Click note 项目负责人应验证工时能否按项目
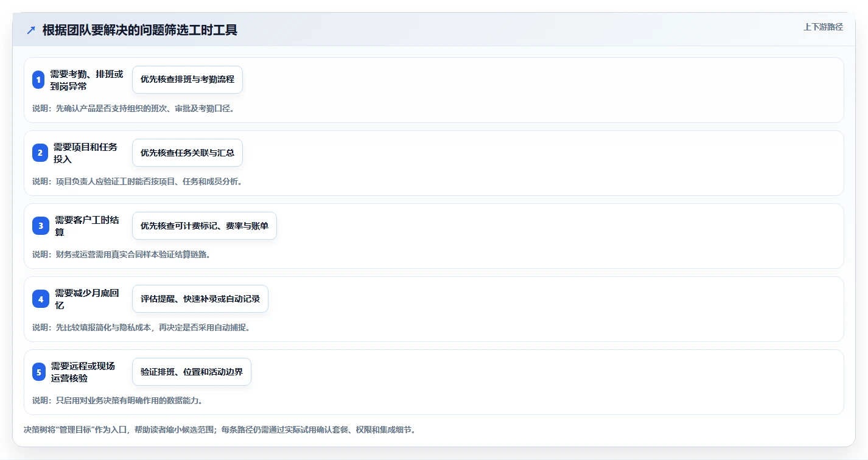 [x=138, y=181]
